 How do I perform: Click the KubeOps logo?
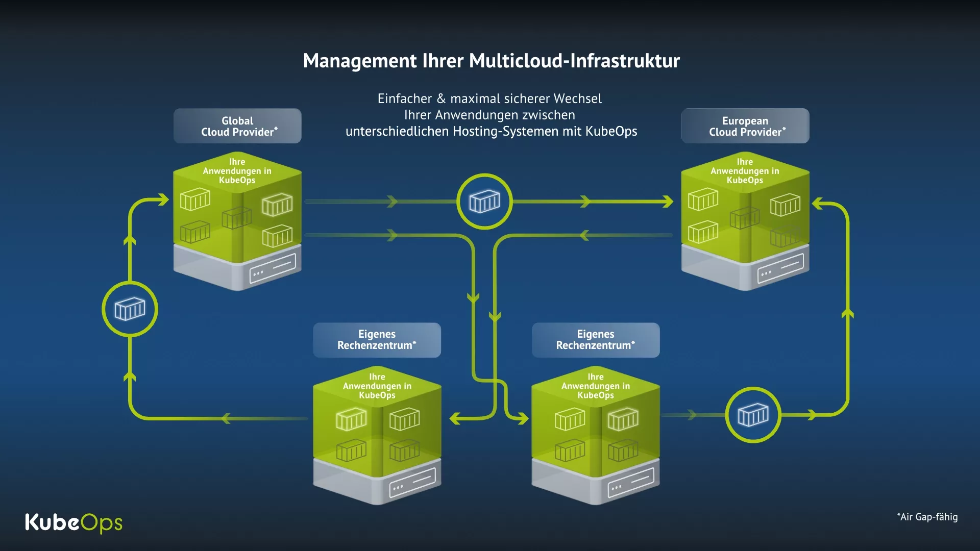coord(74,523)
